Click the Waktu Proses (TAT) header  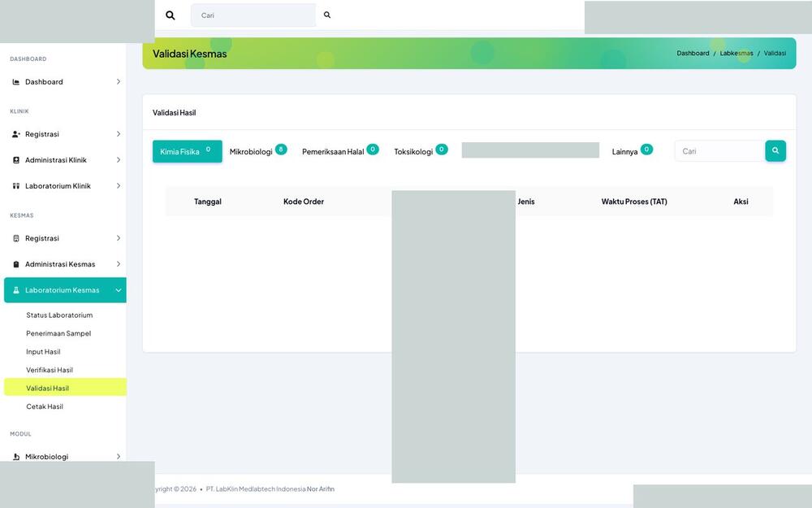(634, 202)
